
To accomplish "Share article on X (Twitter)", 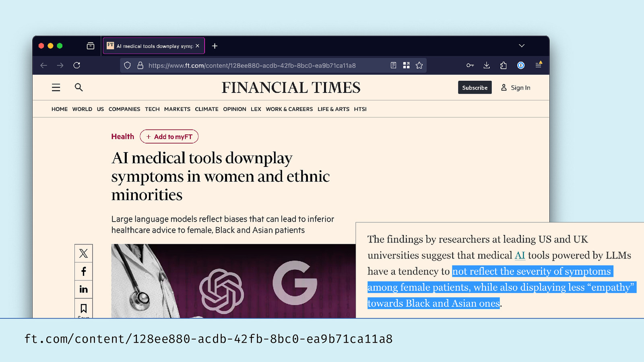I will [84, 253].
